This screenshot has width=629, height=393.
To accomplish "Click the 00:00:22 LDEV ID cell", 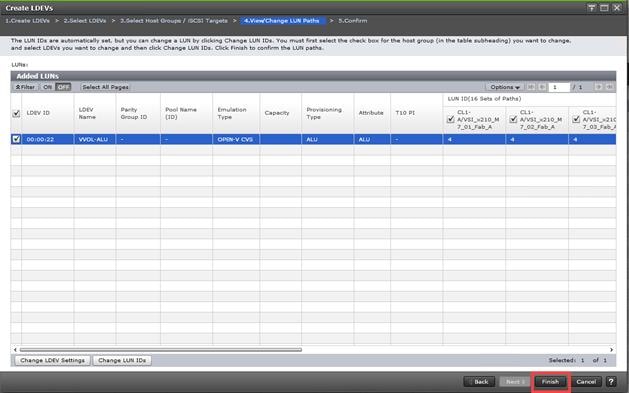I will tap(48, 139).
